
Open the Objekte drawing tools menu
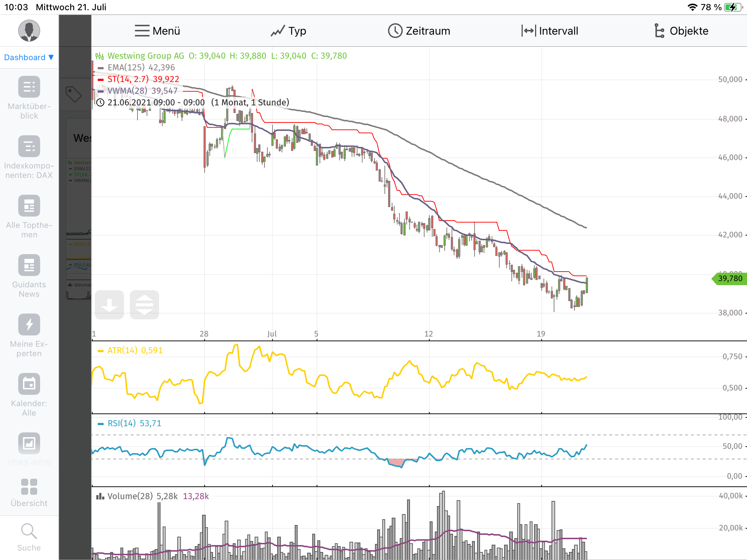click(x=681, y=31)
